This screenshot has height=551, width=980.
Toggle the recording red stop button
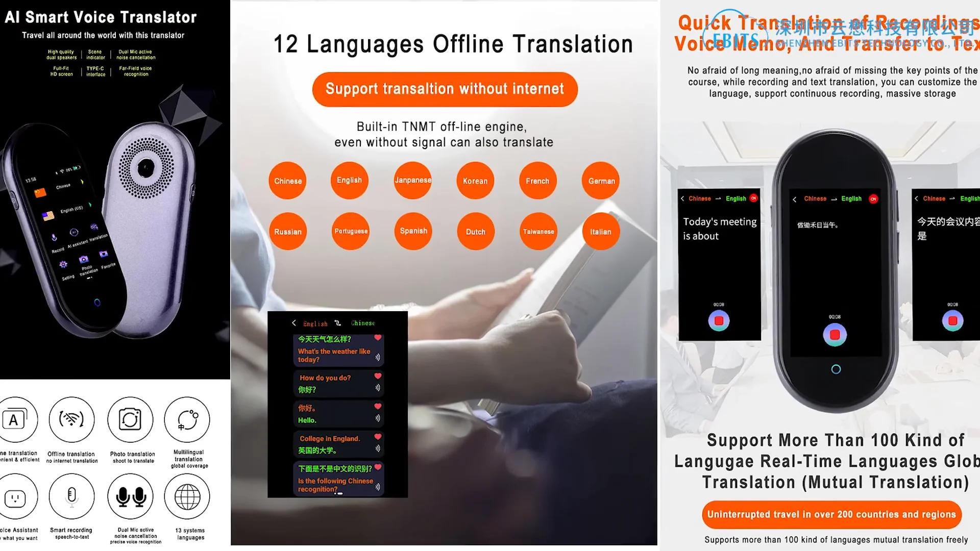tap(837, 334)
